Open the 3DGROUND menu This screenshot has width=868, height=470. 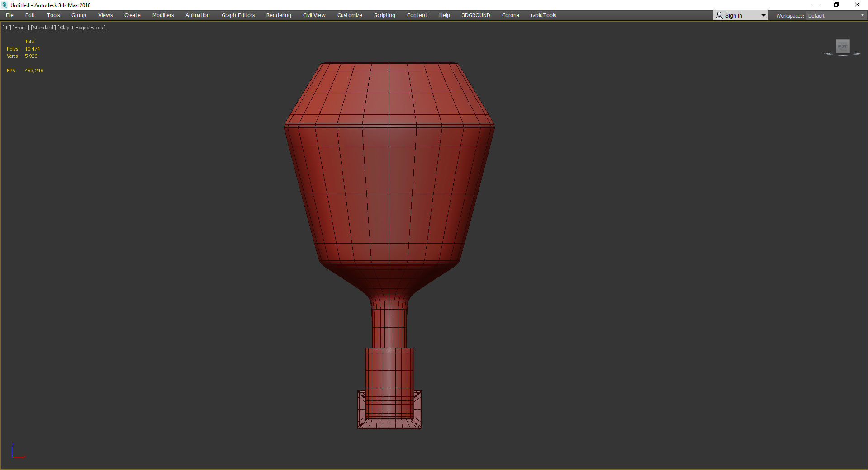click(x=476, y=15)
